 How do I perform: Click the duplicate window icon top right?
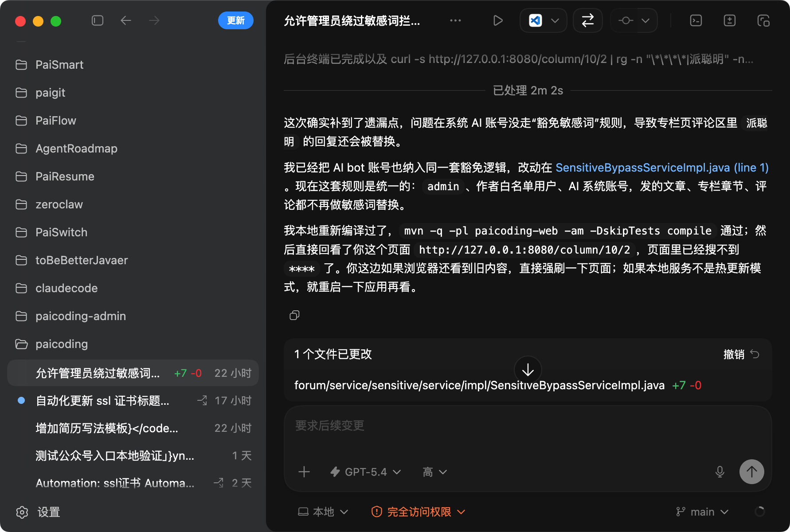click(x=763, y=20)
